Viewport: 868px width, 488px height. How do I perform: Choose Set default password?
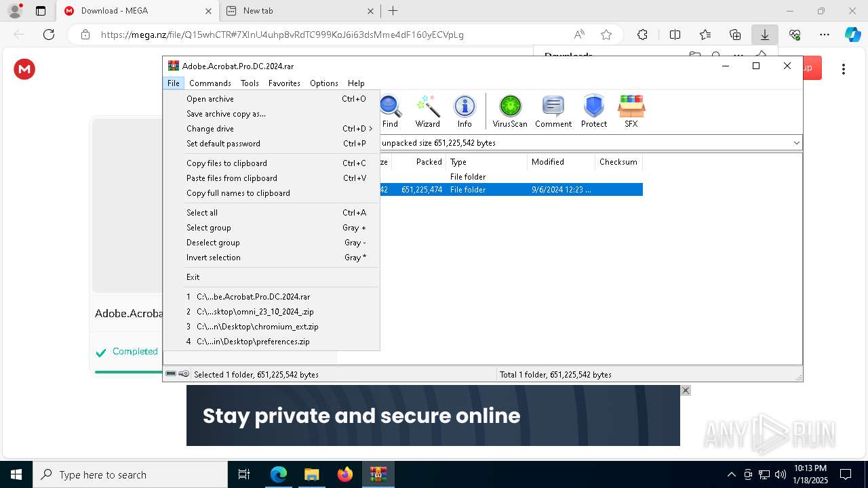pos(271,144)
